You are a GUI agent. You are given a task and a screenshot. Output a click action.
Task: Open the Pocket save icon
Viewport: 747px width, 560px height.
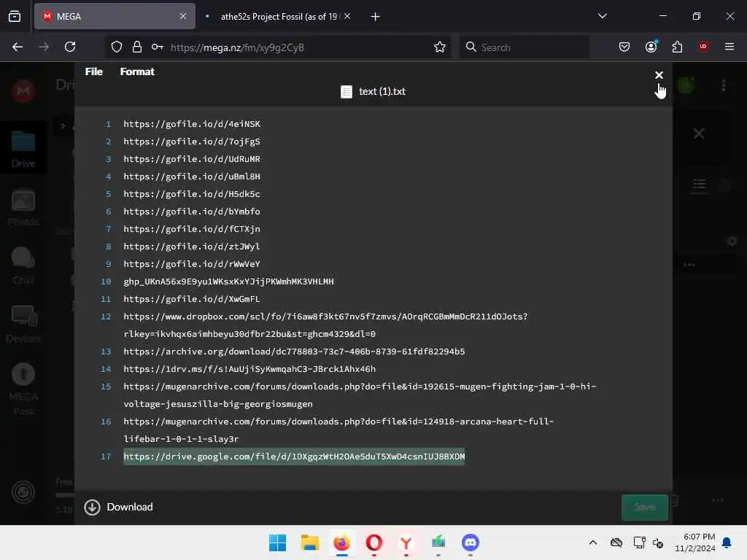pyautogui.click(x=624, y=47)
